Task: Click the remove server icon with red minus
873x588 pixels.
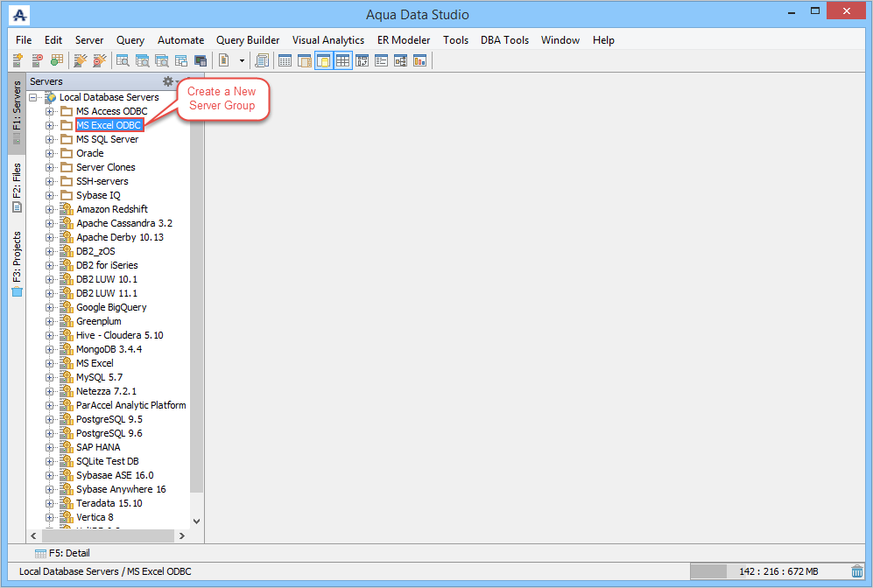Action: point(38,60)
